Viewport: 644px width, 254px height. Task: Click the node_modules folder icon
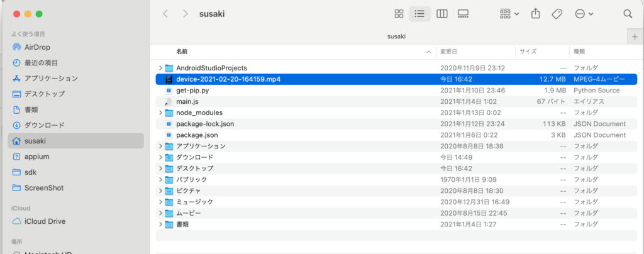169,113
